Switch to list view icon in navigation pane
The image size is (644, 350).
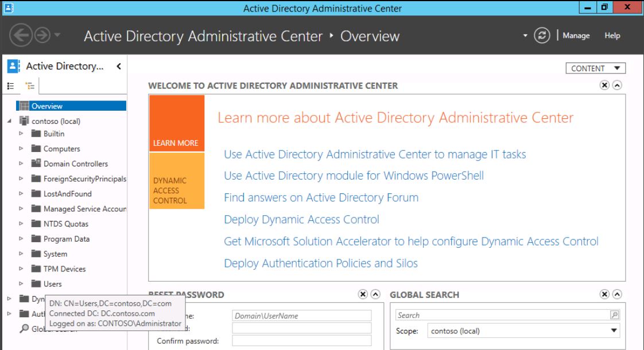pos(10,86)
